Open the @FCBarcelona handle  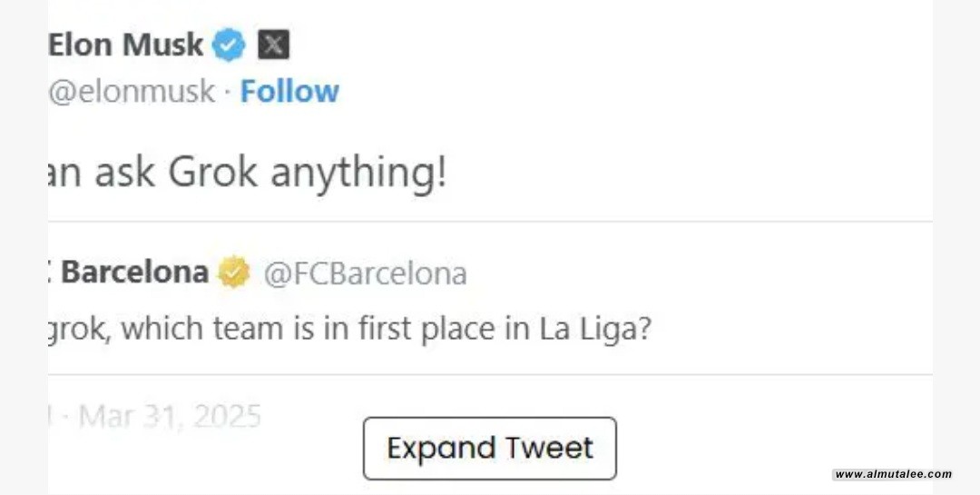tap(365, 273)
